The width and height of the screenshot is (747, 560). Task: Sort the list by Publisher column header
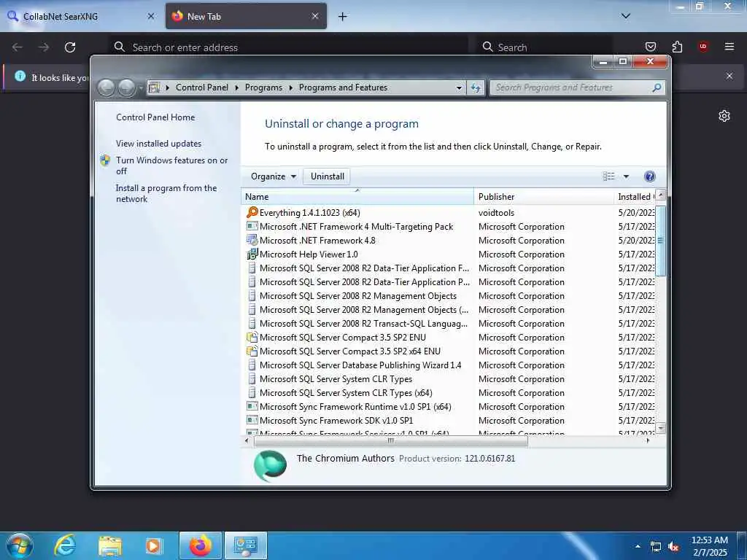(543, 197)
